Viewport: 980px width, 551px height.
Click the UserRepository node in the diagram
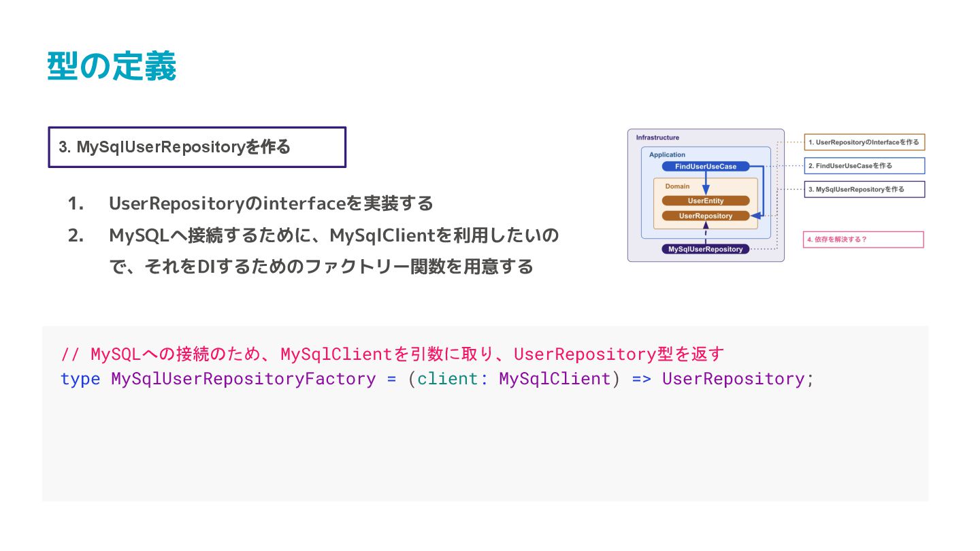tap(706, 216)
